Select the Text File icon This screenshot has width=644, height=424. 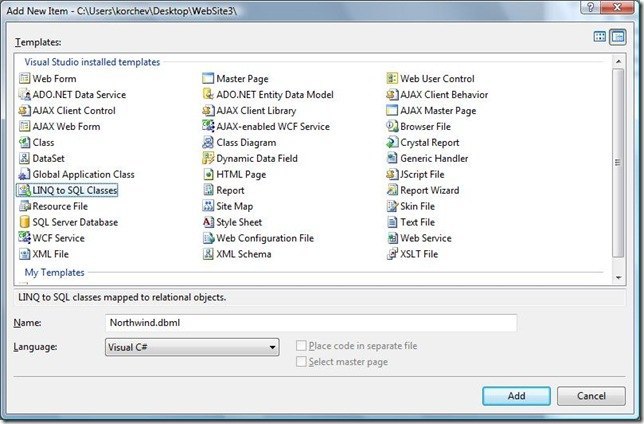[392, 222]
